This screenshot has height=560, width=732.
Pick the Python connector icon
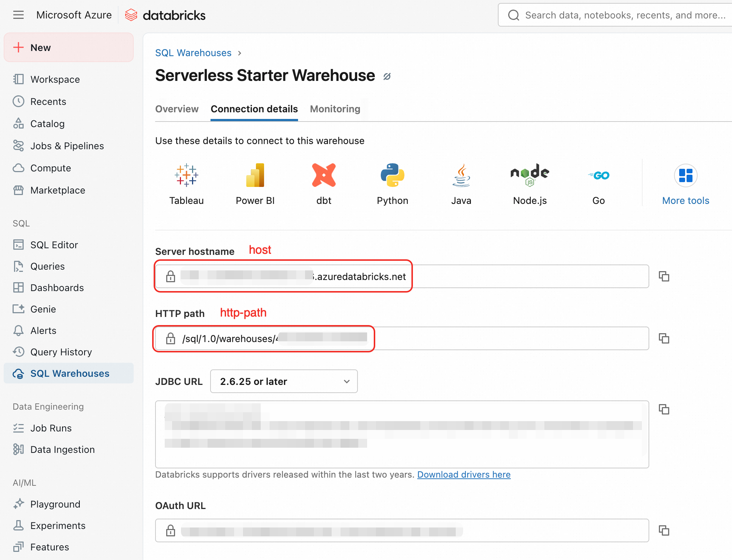click(392, 175)
